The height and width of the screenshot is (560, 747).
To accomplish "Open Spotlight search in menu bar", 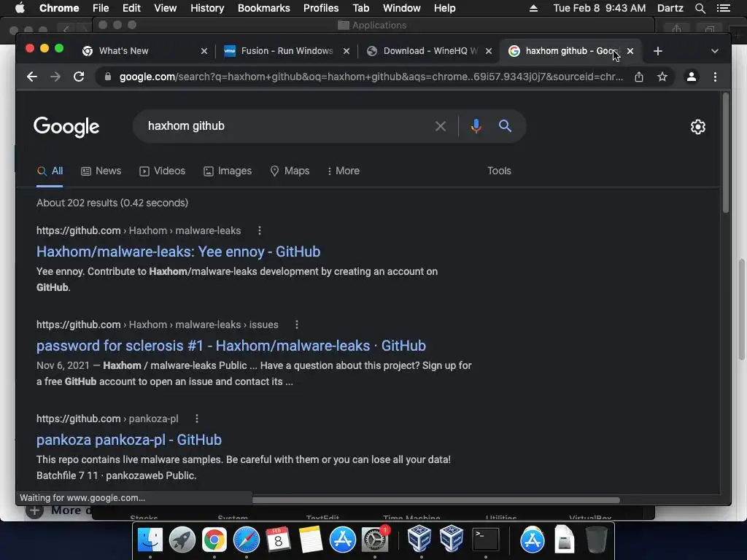I will (700, 8).
